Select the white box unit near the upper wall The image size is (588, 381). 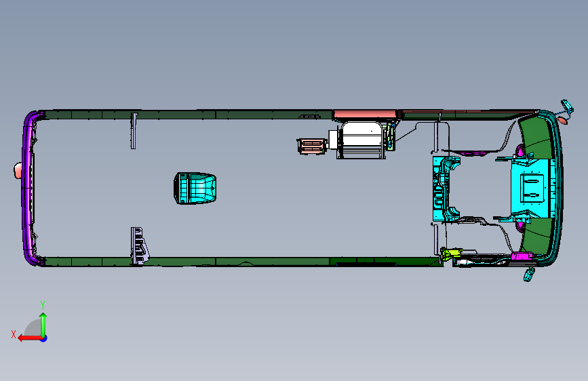(362, 140)
